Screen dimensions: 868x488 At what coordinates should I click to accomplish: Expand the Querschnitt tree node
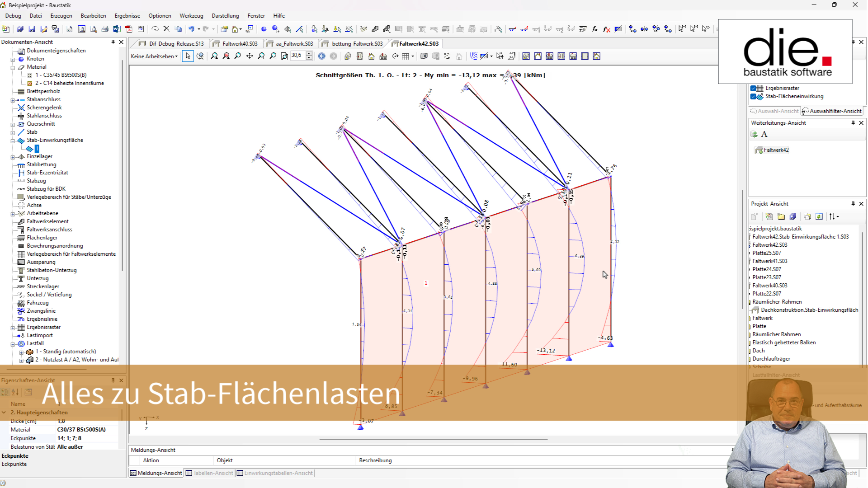coord(13,124)
